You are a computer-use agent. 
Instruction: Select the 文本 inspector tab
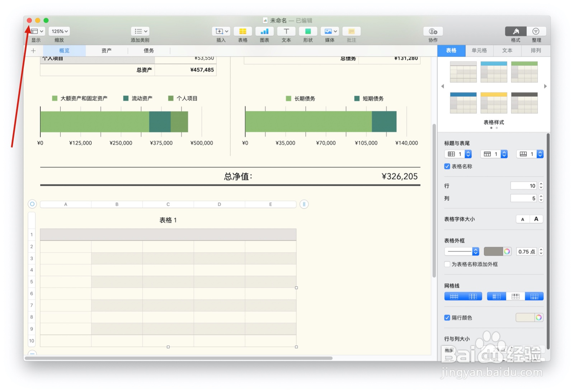(x=507, y=51)
